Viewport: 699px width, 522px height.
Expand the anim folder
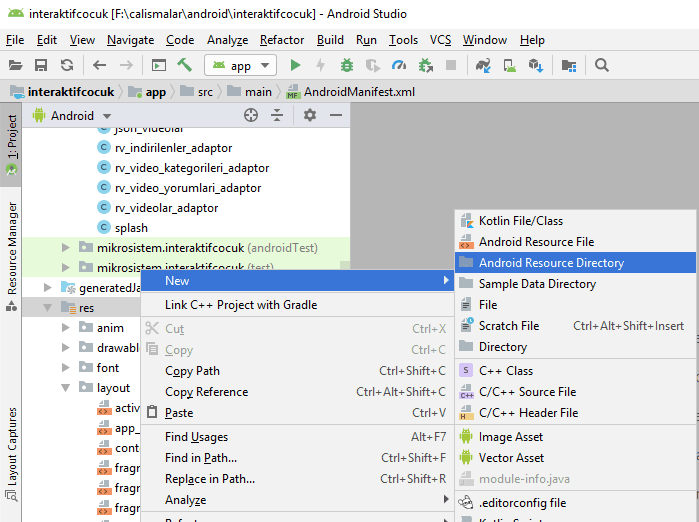point(66,328)
